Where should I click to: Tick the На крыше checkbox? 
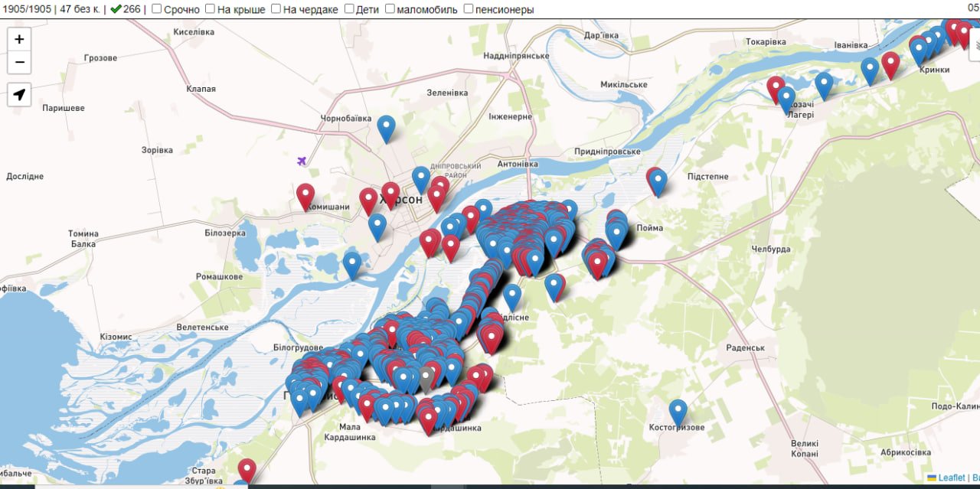(210, 9)
